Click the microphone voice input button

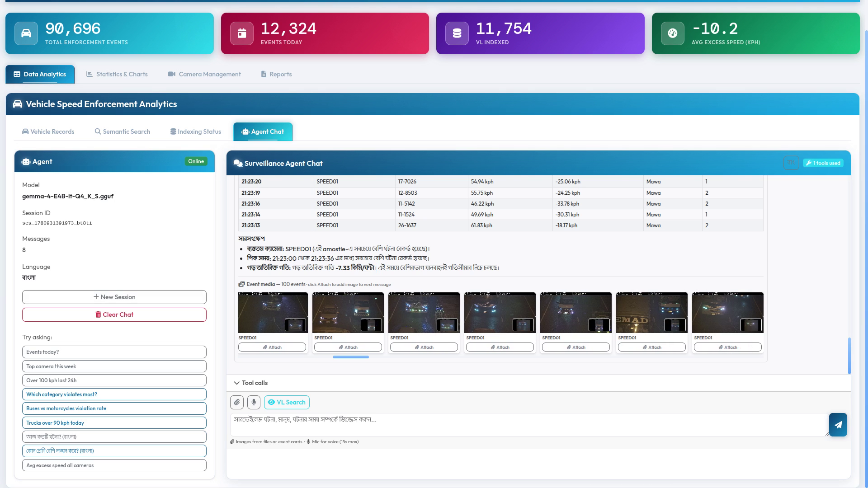pos(254,402)
